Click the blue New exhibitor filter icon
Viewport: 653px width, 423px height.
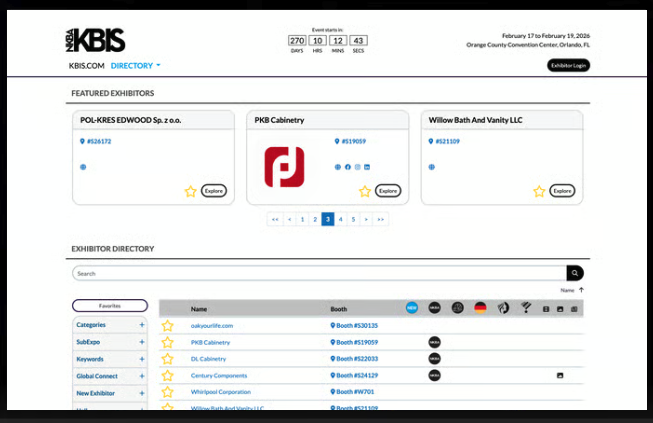(x=412, y=308)
